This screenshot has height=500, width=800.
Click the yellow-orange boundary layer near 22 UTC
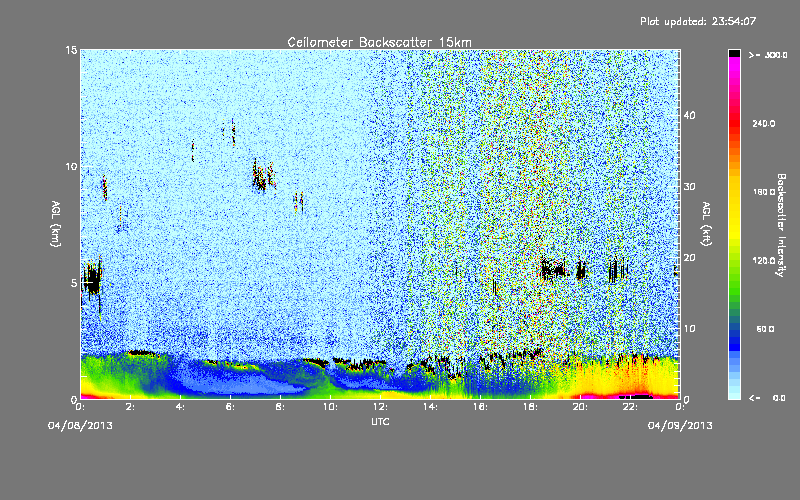[630, 377]
